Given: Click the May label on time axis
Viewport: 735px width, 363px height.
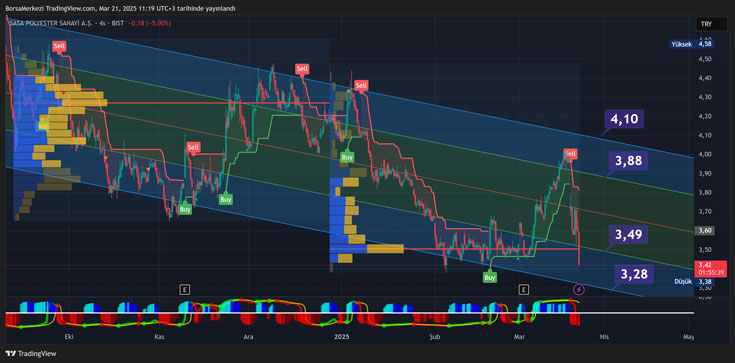Looking at the screenshot, I should click(x=688, y=337).
